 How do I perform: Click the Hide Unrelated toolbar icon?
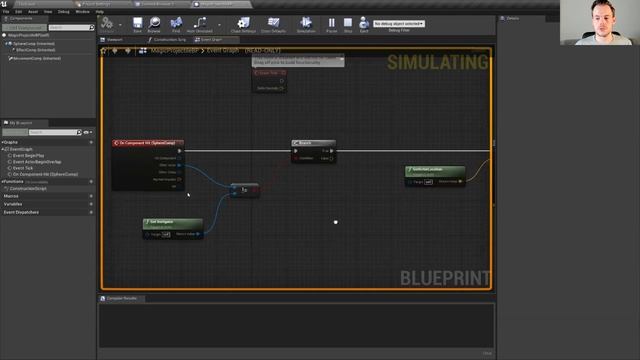[x=200, y=23]
